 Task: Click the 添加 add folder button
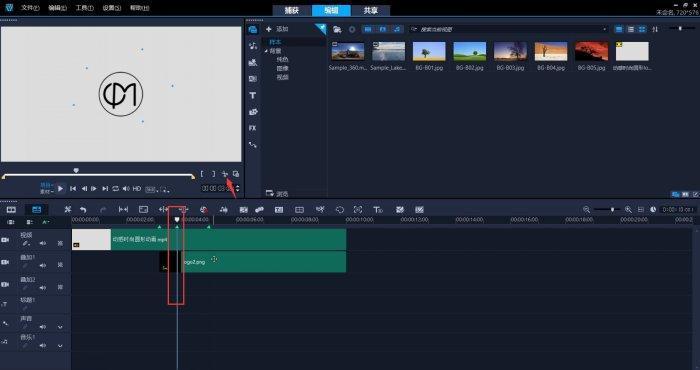[277, 29]
